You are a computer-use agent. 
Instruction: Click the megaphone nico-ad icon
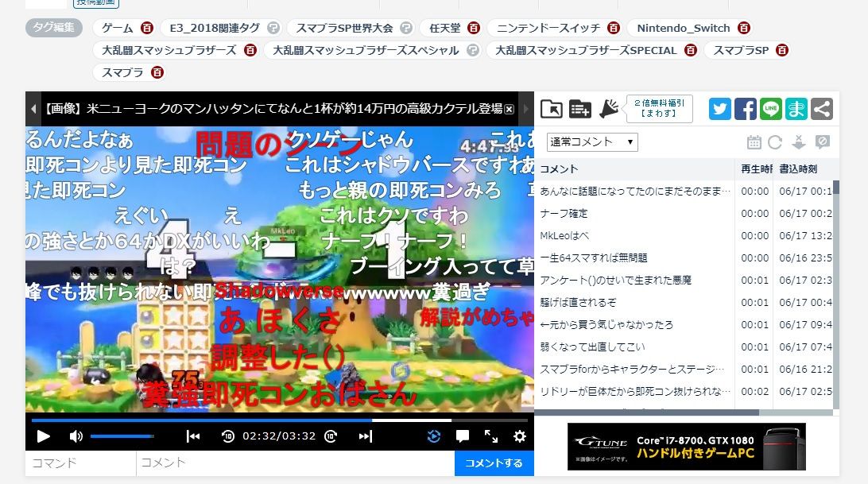click(609, 109)
